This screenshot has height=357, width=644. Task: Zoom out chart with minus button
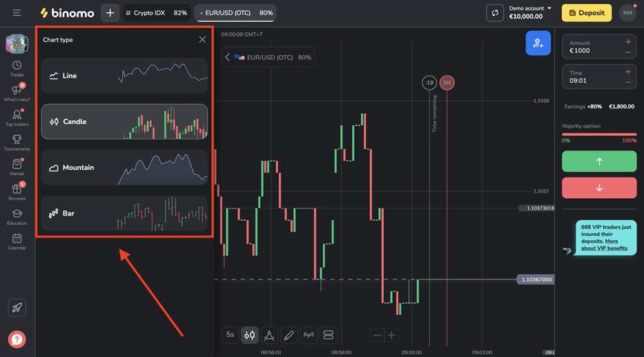pos(377,335)
